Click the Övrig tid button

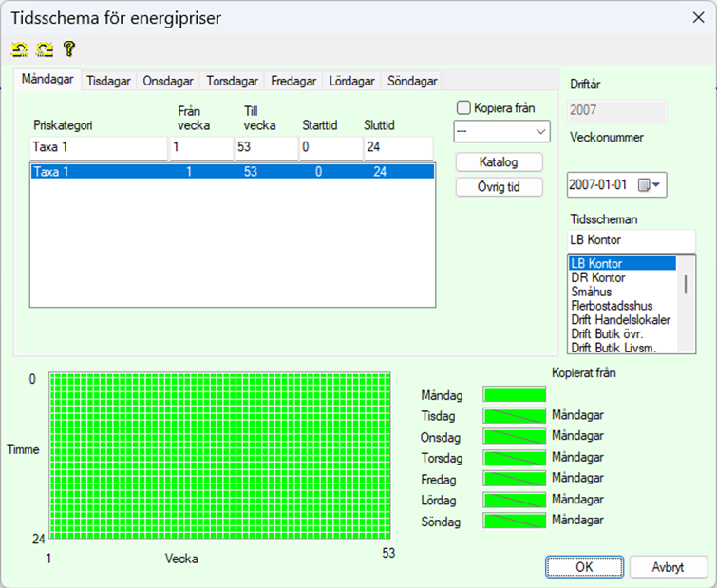coord(499,186)
